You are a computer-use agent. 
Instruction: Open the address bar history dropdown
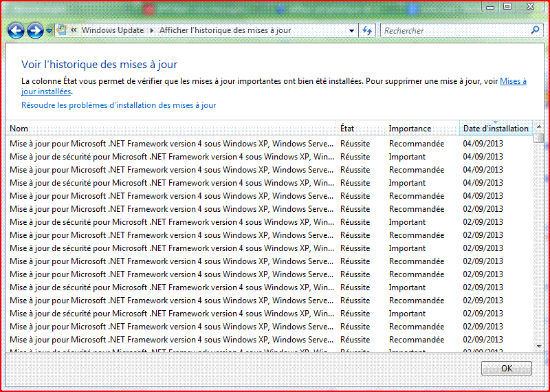(x=351, y=31)
